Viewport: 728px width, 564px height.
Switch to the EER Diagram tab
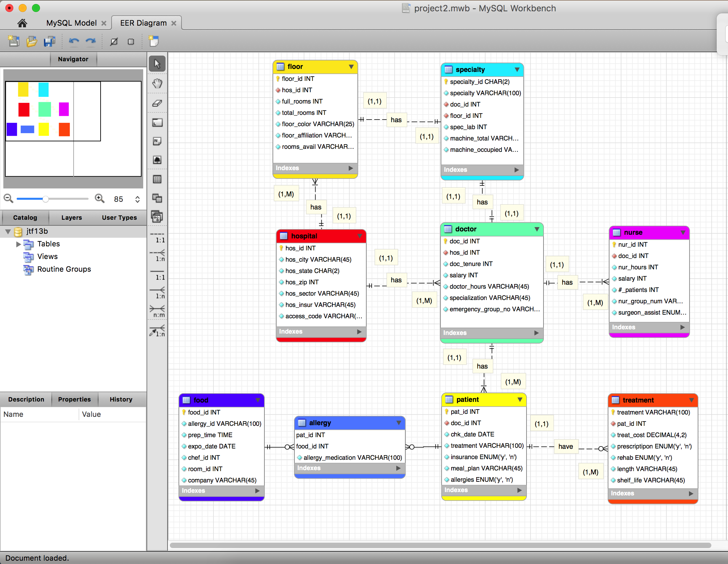(143, 23)
